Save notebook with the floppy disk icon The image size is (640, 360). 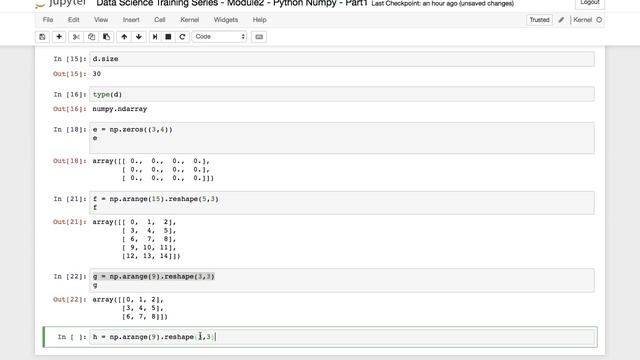(x=42, y=37)
